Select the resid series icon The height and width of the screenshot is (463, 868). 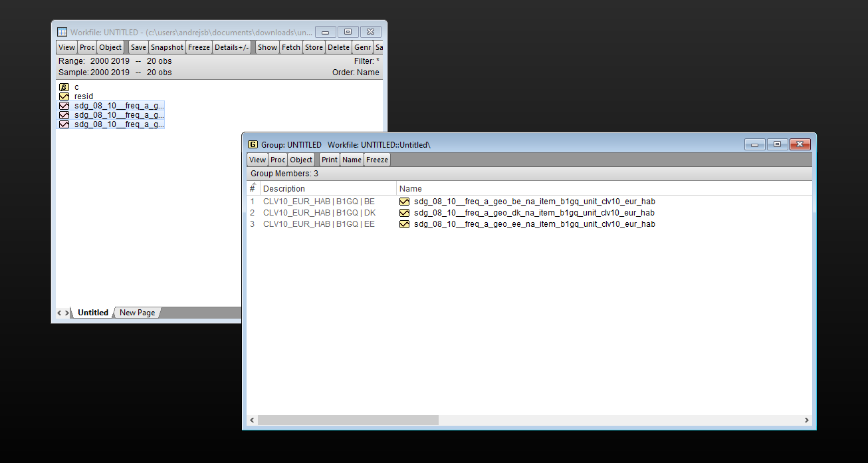pyautogui.click(x=64, y=96)
